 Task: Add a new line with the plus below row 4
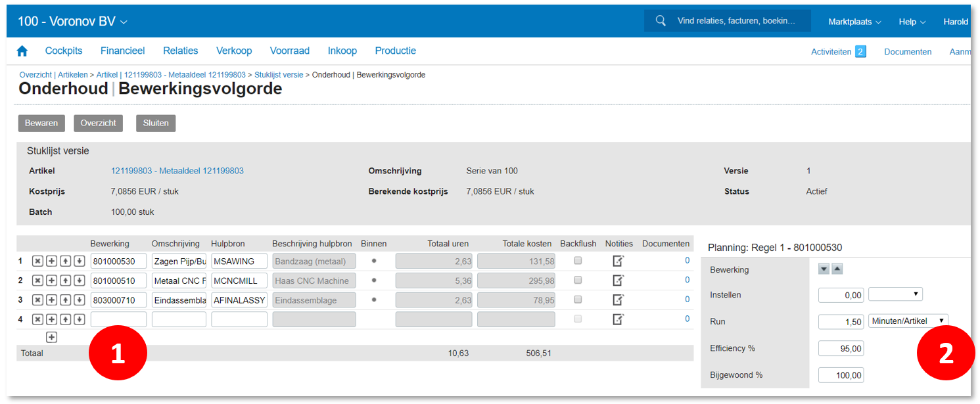coord(51,338)
